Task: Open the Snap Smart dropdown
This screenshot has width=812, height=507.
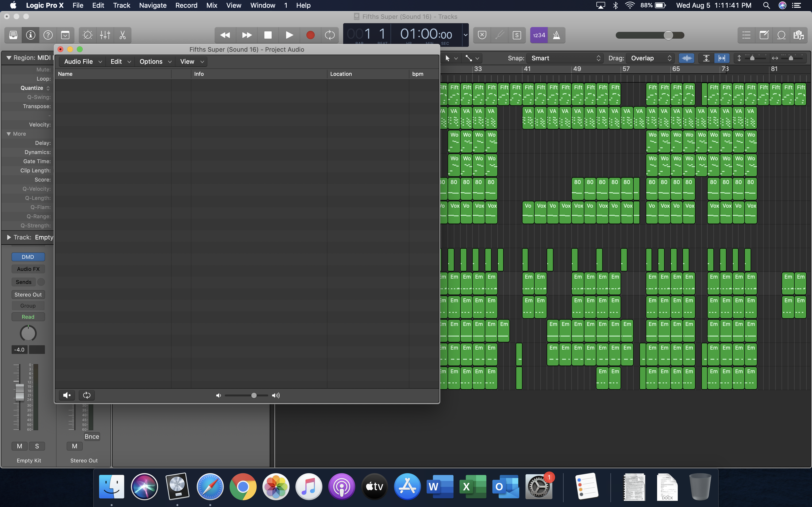Action: tap(565, 58)
